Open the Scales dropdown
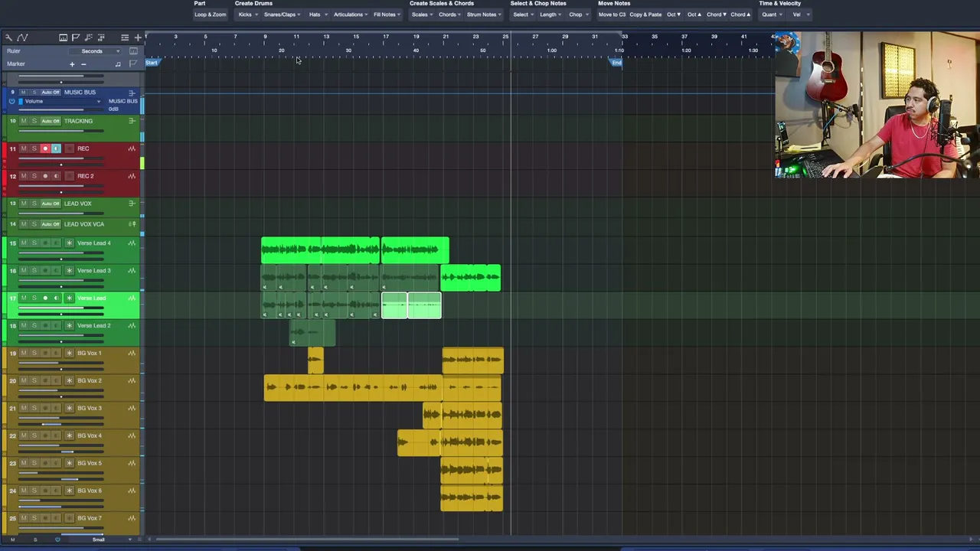This screenshot has width=980, height=551. tap(422, 15)
